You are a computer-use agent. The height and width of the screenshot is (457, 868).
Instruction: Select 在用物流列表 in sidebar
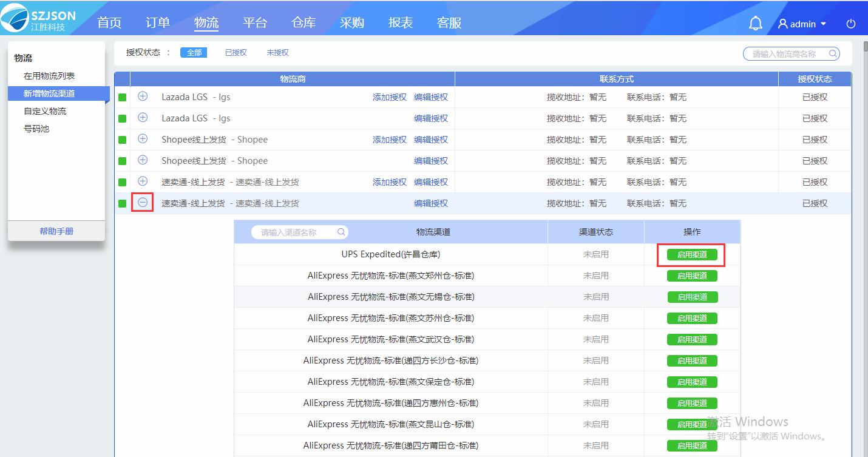pos(49,76)
